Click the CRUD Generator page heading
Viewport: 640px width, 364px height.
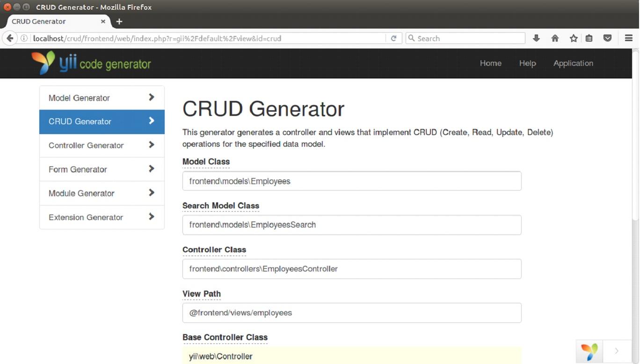coord(263,109)
